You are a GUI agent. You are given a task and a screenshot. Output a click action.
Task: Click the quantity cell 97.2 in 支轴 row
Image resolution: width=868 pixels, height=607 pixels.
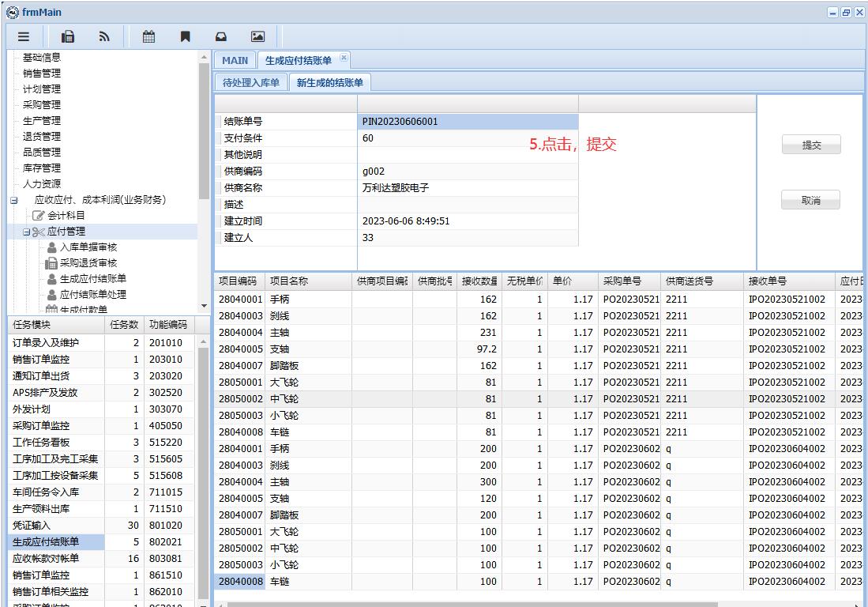tap(479, 349)
